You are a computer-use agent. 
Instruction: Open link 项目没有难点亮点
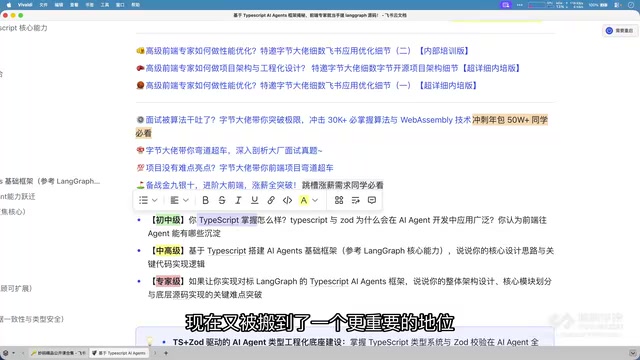pyautogui.click(x=240, y=168)
